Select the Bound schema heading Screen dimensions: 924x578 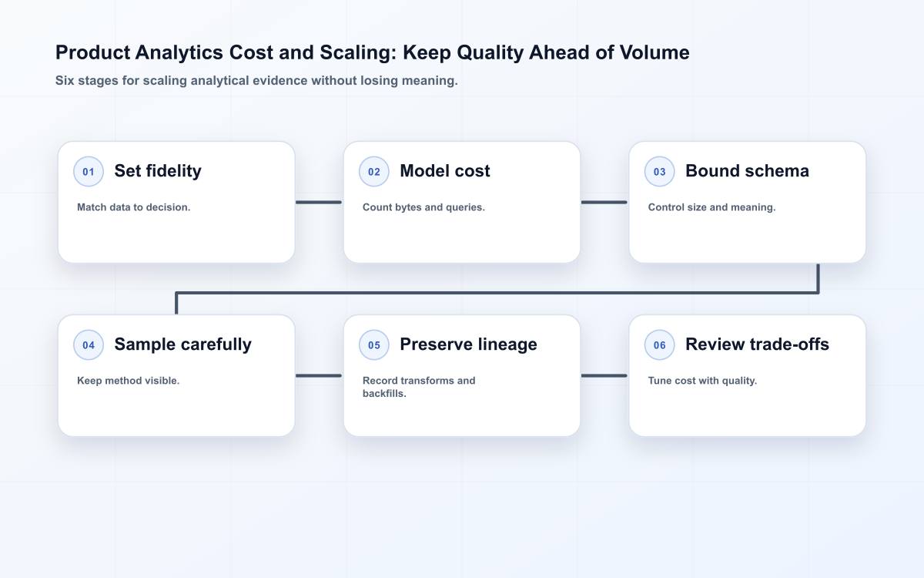click(x=747, y=171)
